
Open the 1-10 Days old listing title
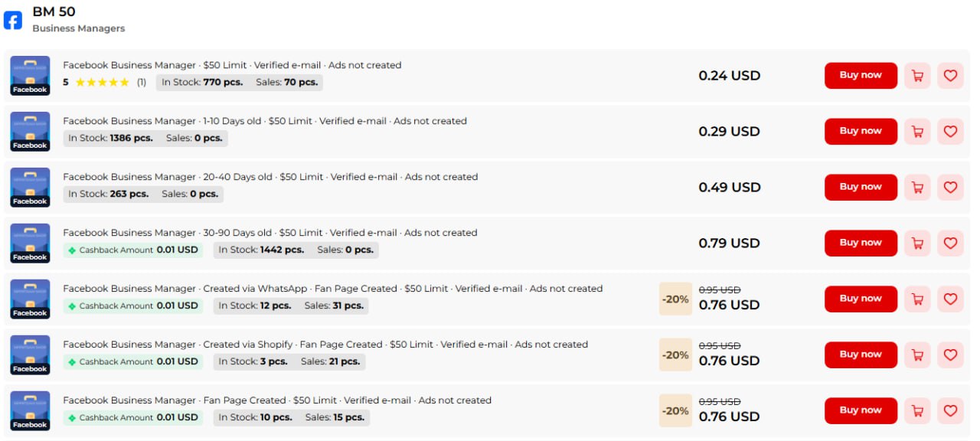[264, 121]
